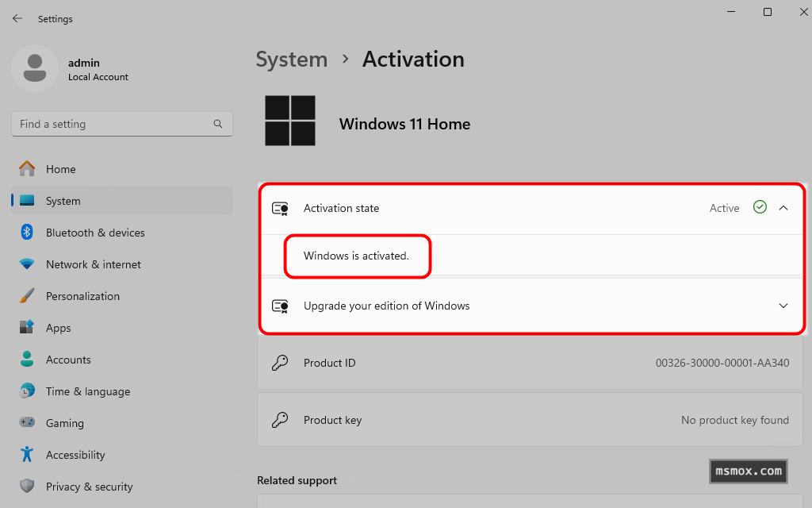Click the Find a setting search box
Screen dimensions: 812x508
click(111, 124)
